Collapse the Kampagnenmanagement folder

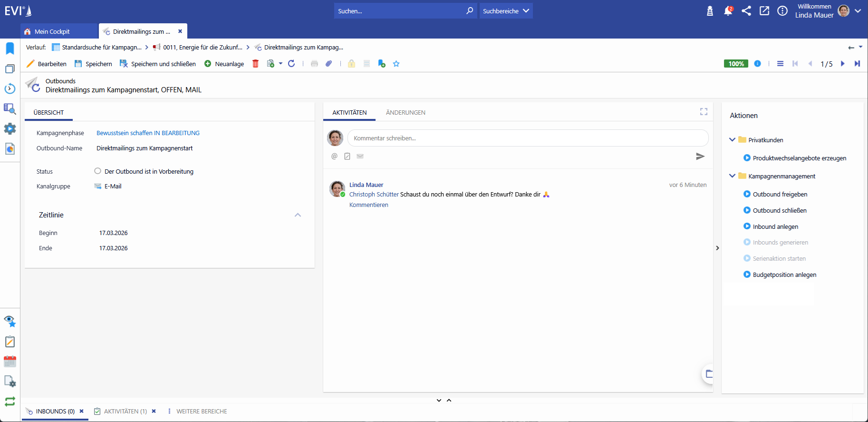[x=732, y=176]
